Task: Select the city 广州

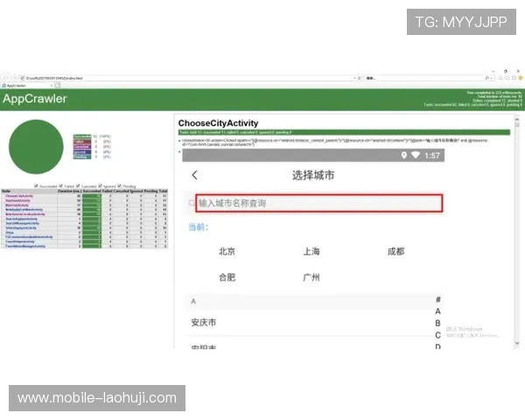Action: (311, 277)
